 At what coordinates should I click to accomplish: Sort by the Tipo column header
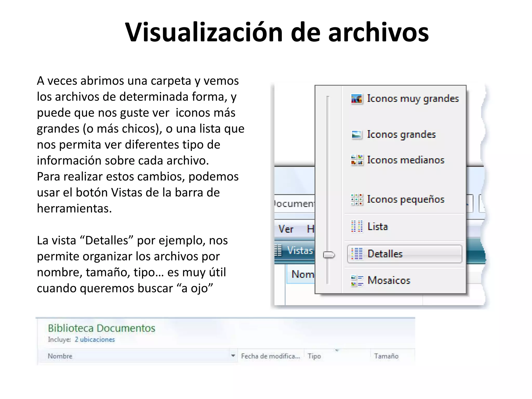coord(337,356)
